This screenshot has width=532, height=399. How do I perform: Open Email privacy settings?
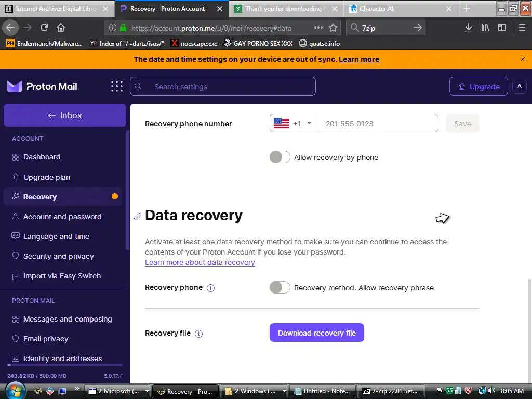pos(63,339)
